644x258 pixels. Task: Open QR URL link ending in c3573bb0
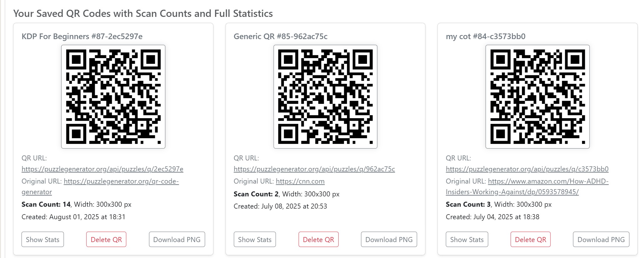526,169
